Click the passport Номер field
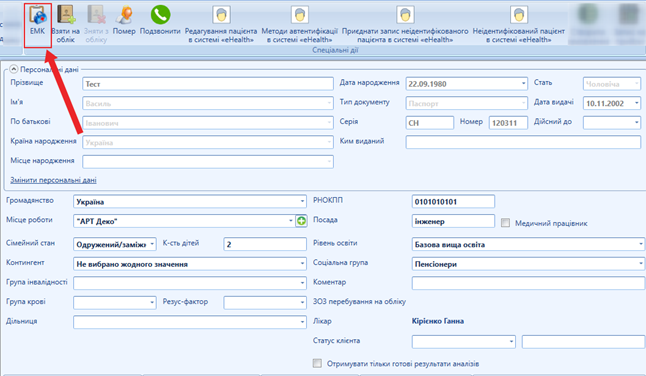 (508, 123)
